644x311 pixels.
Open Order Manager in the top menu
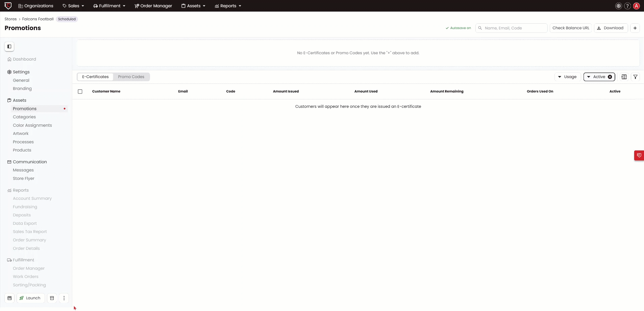click(x=153, y=6)
